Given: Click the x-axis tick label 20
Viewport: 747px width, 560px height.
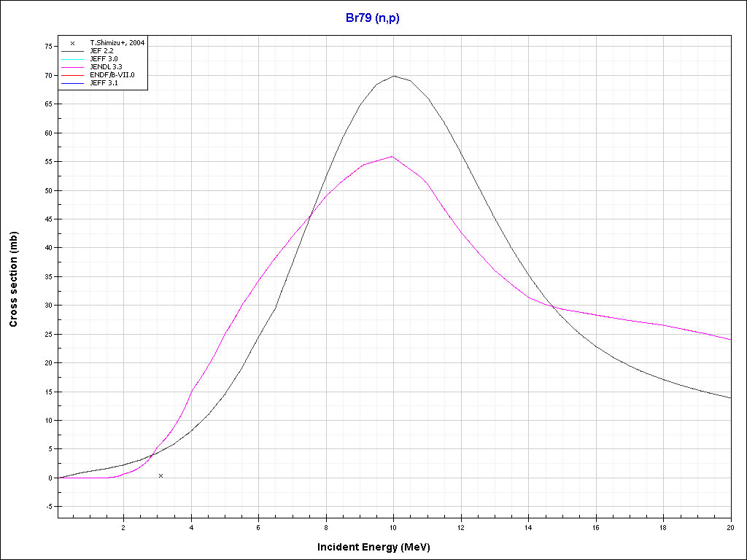Looking at the screenshot, I should click(730, 526).
